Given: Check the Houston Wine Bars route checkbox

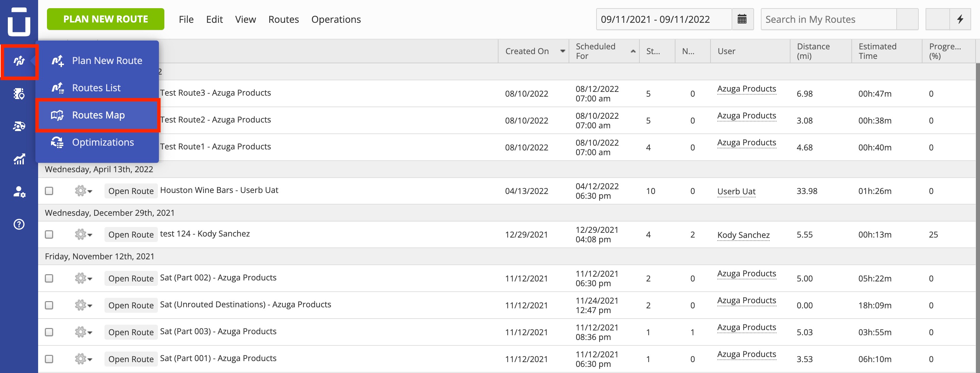Looking at the screenshot, I should [x=49, y=191].
